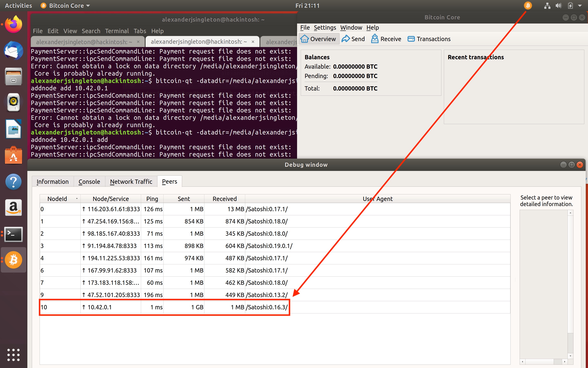Screen dimensions: 588x368
Task: Open the Amazon dock icon
Action: click(14, 208)
